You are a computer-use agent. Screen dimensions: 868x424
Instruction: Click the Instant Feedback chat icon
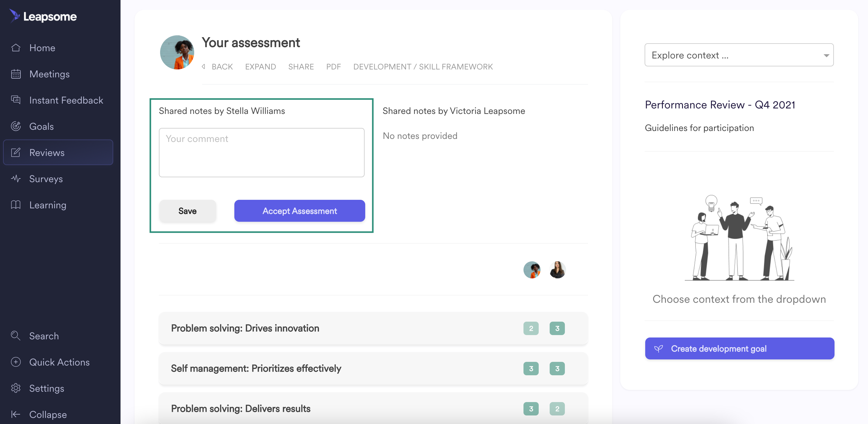click(x=16, y=100)
